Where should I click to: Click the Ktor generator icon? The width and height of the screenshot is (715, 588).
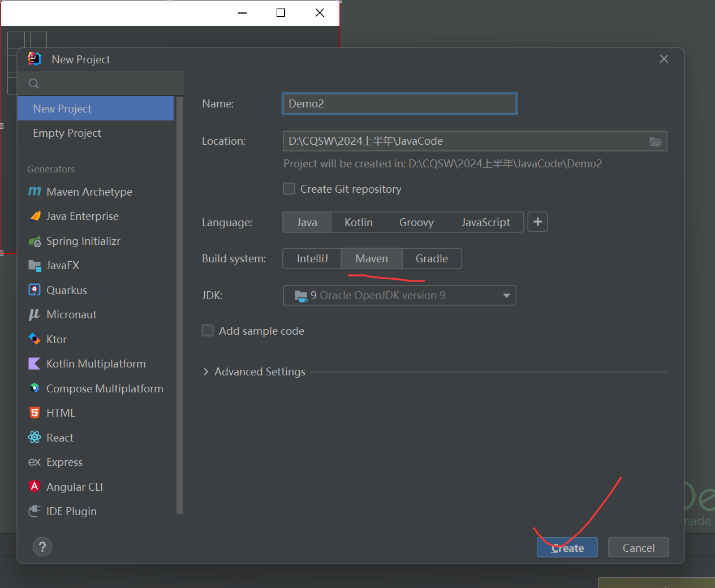coord(35,339)
